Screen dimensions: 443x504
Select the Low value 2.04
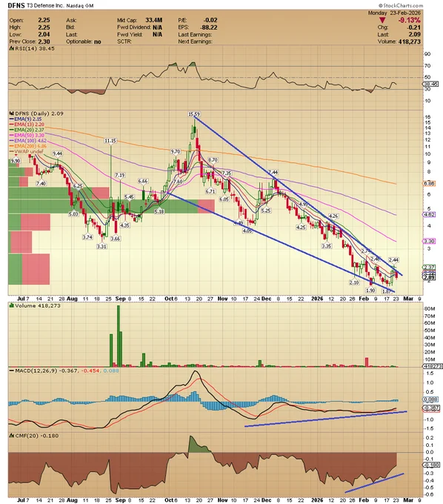click(44, 34)
